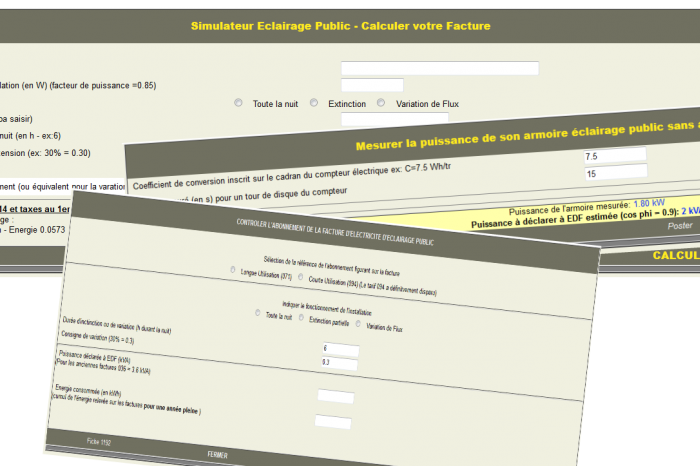Click the '1.80 kW' measured power value
The height and width of the screenshot is (466, 700).
[x=649, y=204]
